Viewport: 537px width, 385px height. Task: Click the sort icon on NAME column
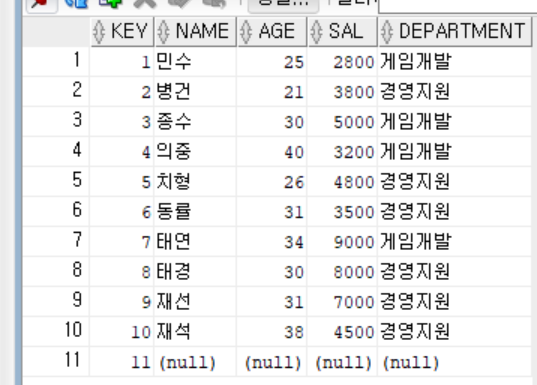click(163, 32)
